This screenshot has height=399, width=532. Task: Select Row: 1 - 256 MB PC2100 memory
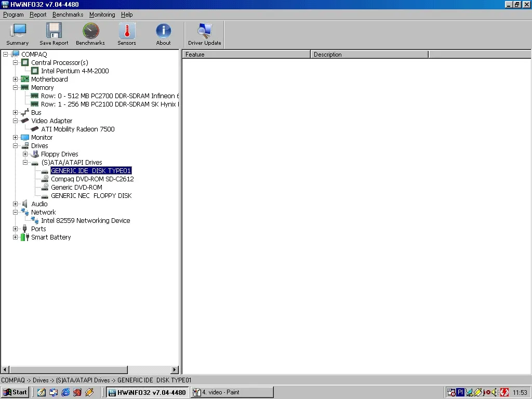[110, 104]
